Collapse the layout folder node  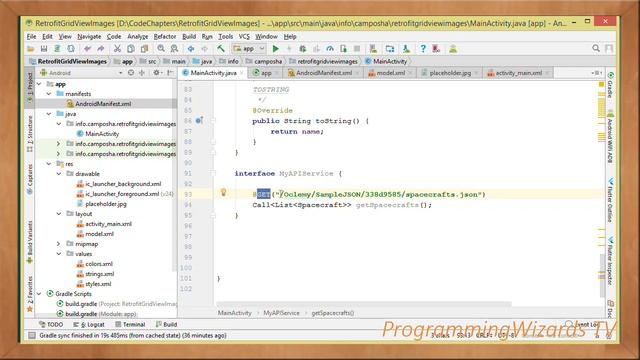click(x=59, y=214)
